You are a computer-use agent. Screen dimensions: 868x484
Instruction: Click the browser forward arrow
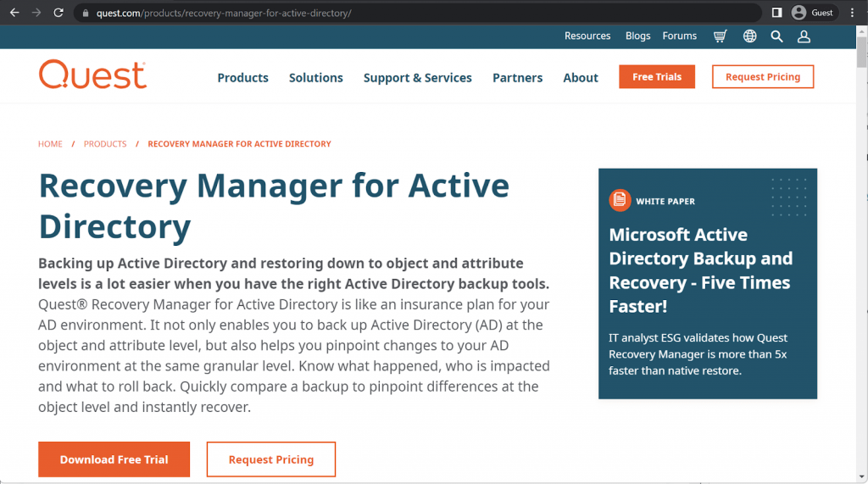pyautogui.click(x=36, y=13)
